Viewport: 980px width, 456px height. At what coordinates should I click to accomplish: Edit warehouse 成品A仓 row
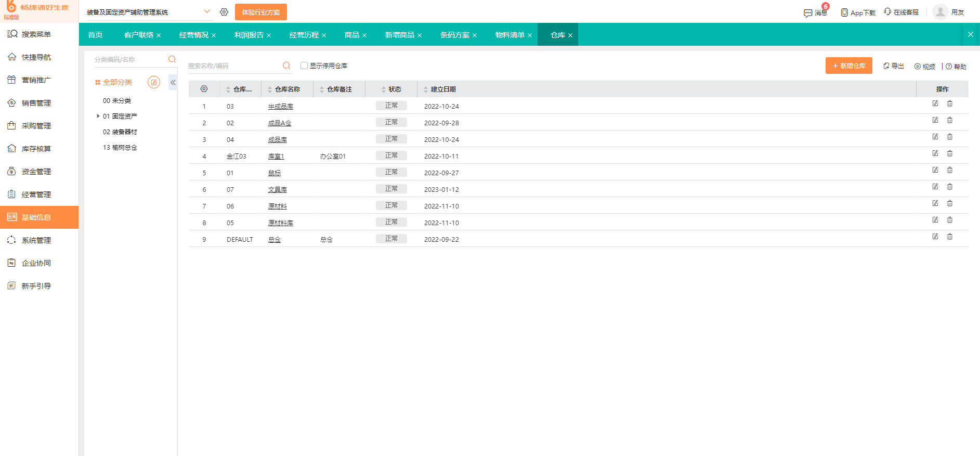point(935,120)
